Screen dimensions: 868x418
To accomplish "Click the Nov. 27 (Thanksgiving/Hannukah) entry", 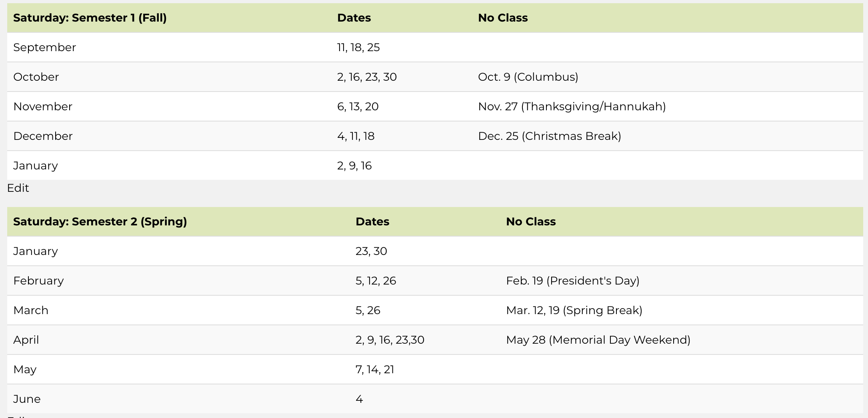I will 572,107.
